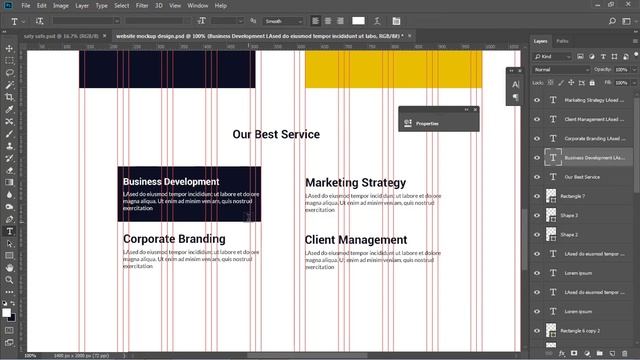
Task: Toggle character and paragraph panels
Action: [396, 21]
